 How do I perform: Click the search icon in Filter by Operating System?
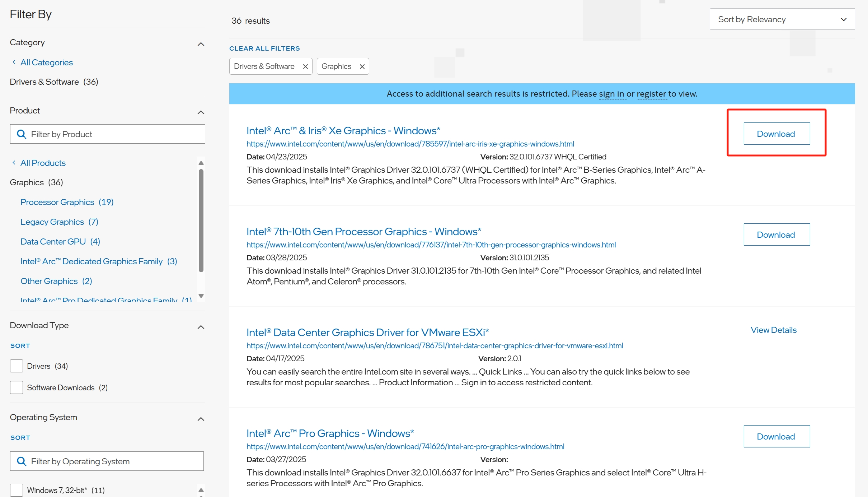point(22,461)
